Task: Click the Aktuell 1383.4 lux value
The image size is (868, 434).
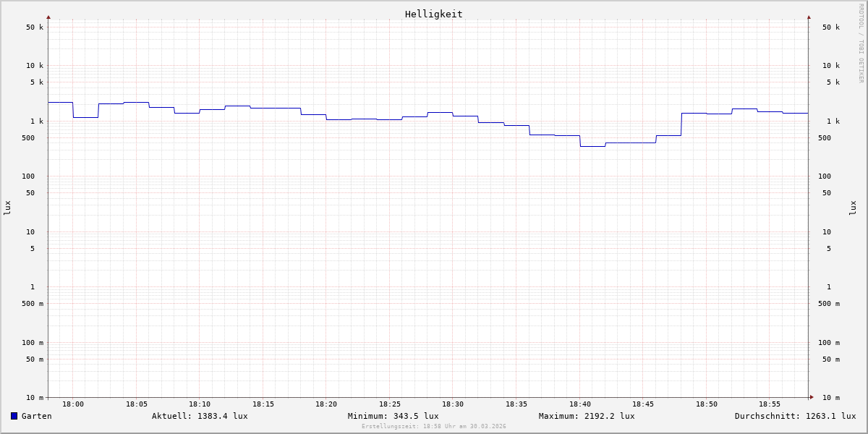Action: click(x=200, y=416)
